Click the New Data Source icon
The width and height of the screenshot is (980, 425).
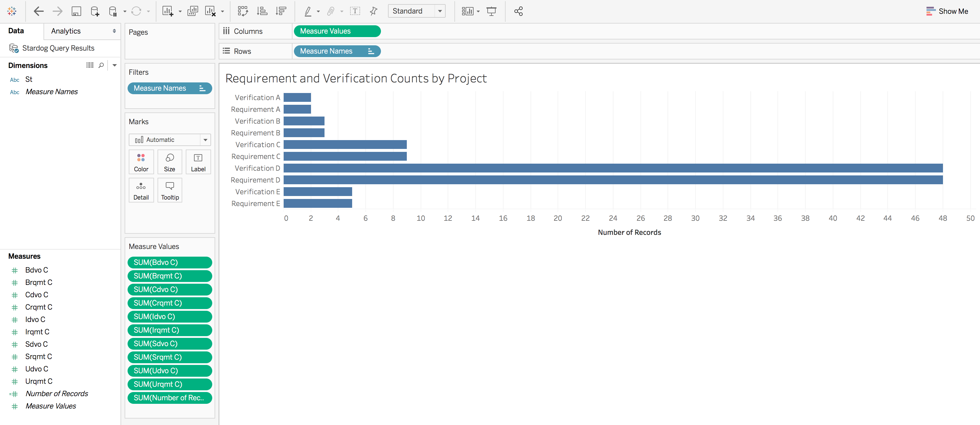coord(95,11)
